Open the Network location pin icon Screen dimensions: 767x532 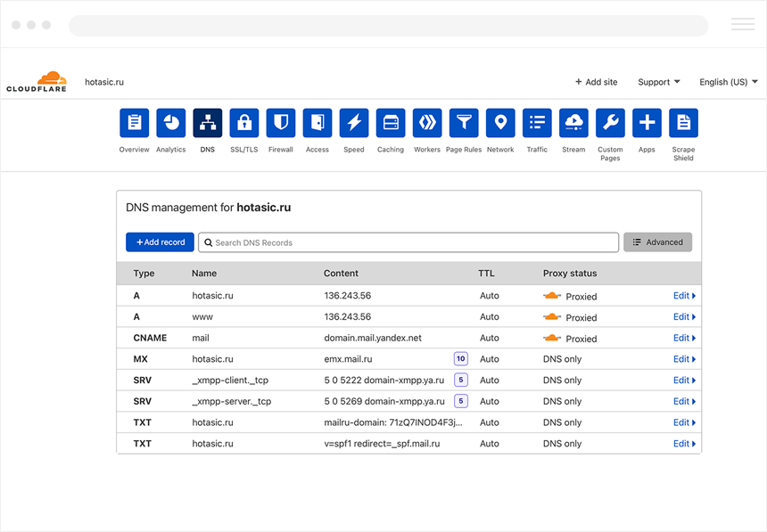tap(500, 123)
